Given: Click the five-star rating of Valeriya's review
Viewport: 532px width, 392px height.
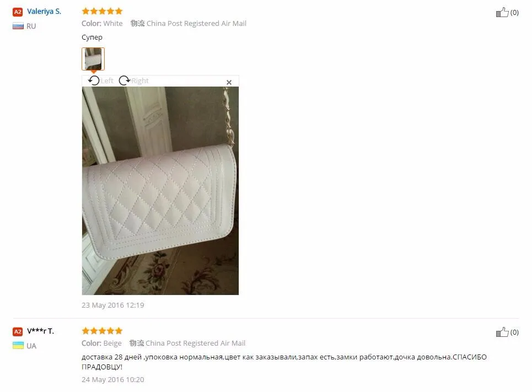Looking at the screenshot, I should pyautogui.click(x=102, y=11).
